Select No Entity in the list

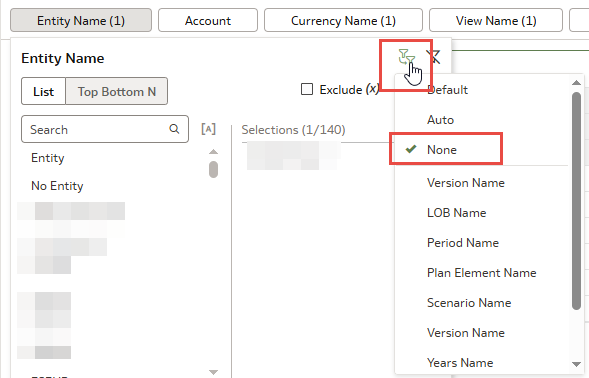[57, 186]
